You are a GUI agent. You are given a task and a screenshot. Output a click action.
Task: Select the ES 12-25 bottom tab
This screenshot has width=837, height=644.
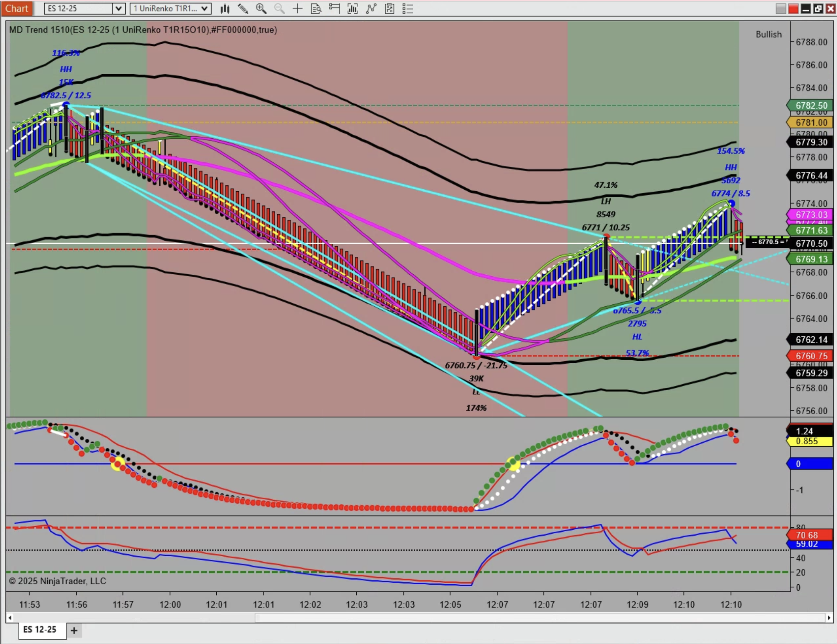[40, 630]
